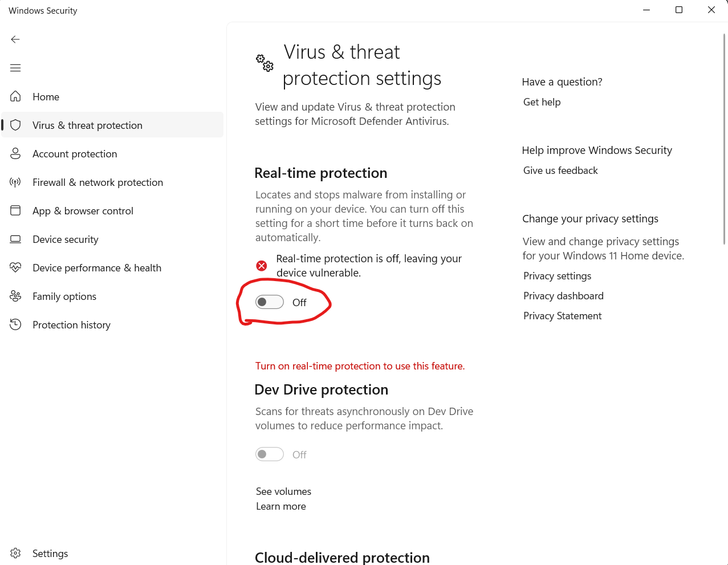Click the Settings gear icon
The width and height of the screenshot is (728, 565).
15,553
